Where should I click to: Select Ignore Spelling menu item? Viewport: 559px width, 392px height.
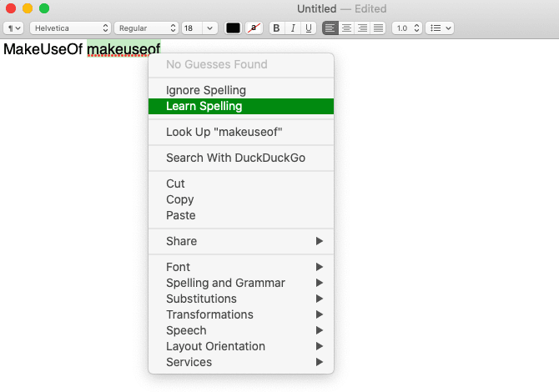(206, 90)
